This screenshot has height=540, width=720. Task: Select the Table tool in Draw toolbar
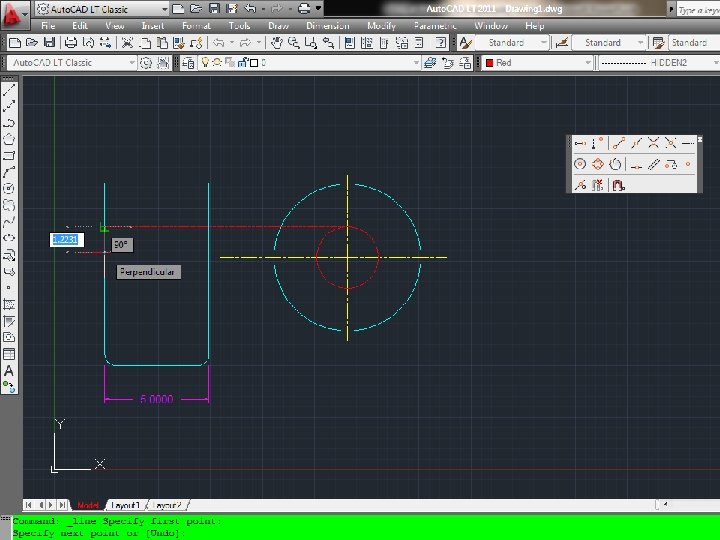[9, 354]
